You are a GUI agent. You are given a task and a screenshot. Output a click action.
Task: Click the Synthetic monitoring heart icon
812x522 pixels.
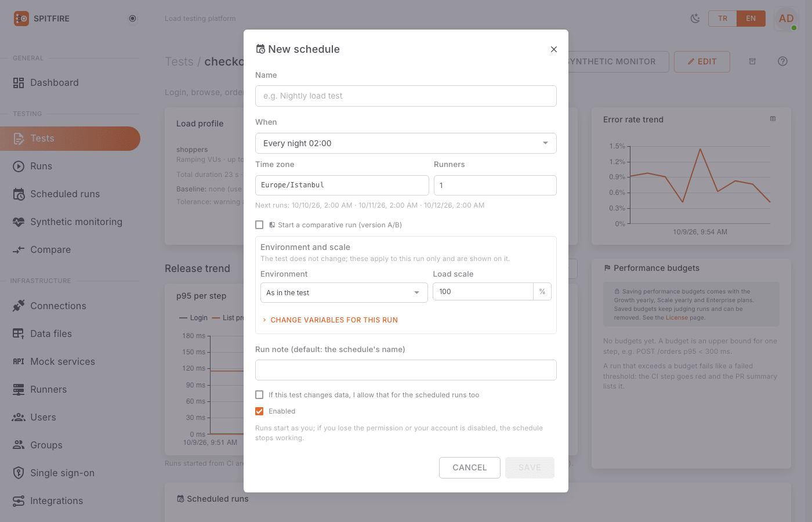point(19,222)
